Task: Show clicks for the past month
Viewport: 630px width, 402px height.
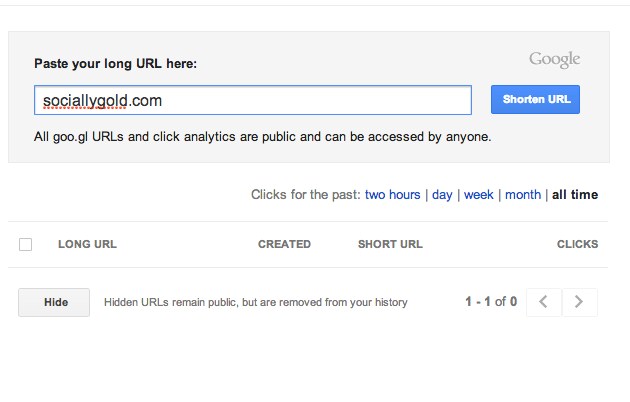Action: (523, 195)
